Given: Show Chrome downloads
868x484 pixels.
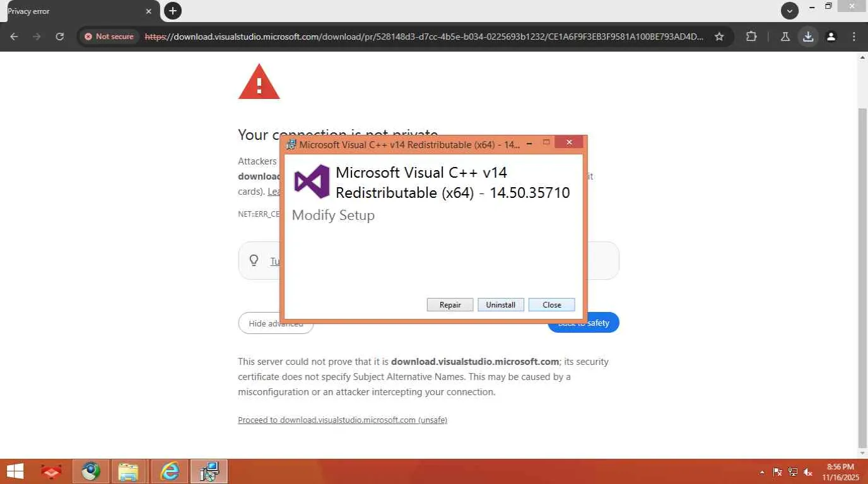Looking at the screenshot, I should (x=808, y=37).
